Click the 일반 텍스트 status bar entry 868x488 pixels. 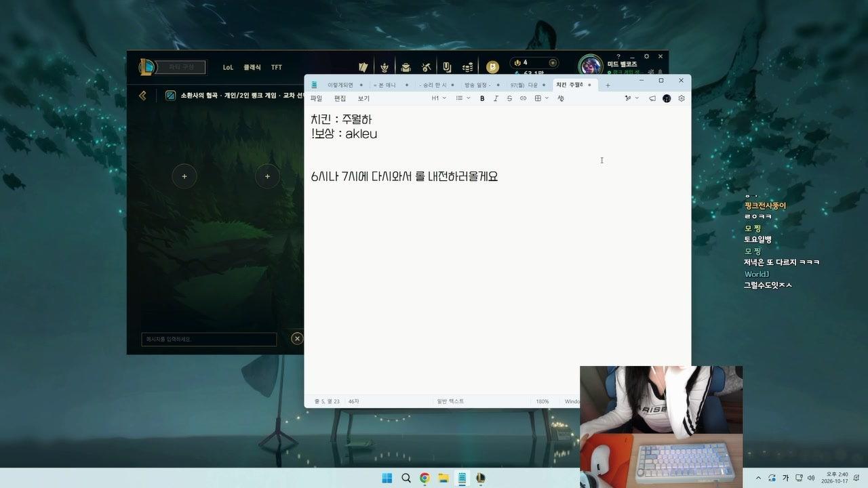click(x=451, y=401)
